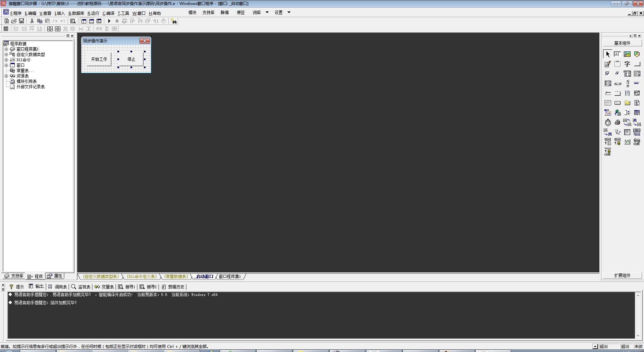Screen dimensions: 644x352
Task: Select the printer component in palette
Action: tap(617, 123)
